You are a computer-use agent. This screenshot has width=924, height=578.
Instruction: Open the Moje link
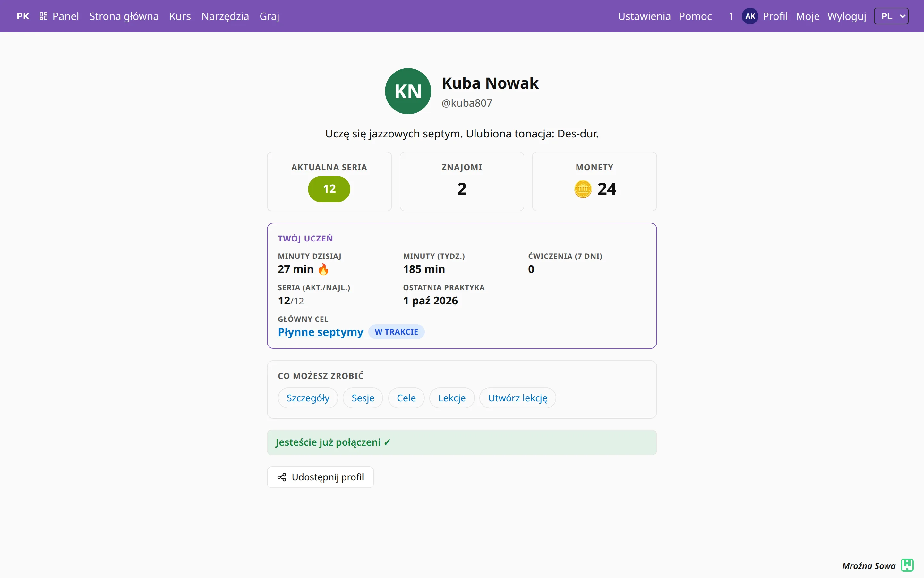coord(808,16)
